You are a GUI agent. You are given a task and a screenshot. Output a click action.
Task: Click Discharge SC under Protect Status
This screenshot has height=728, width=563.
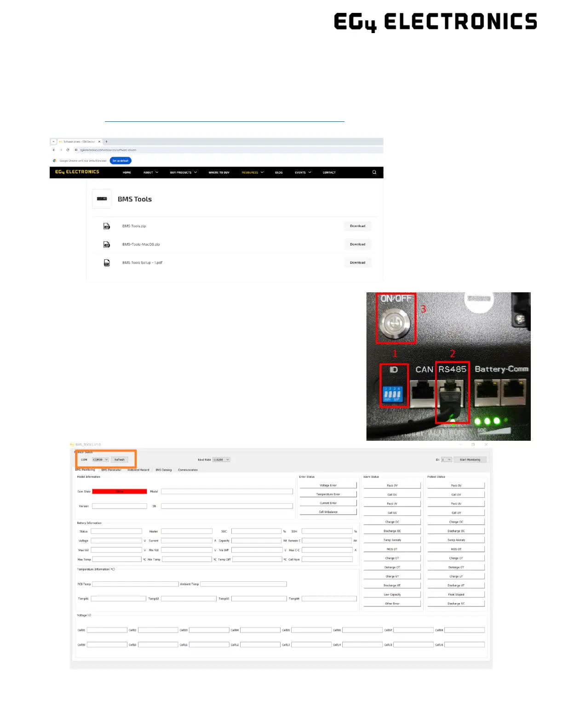pyautogui.click(x=456, y=603)
